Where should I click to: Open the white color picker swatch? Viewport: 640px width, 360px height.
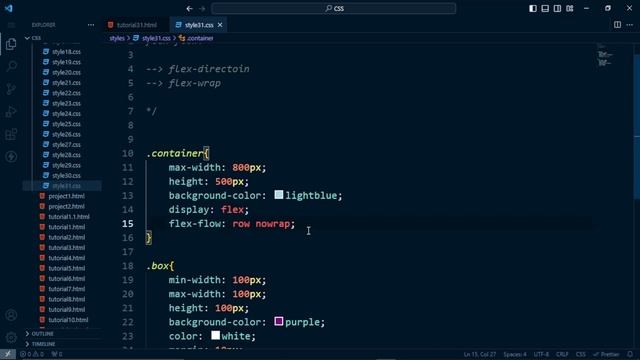pos(216,335)
